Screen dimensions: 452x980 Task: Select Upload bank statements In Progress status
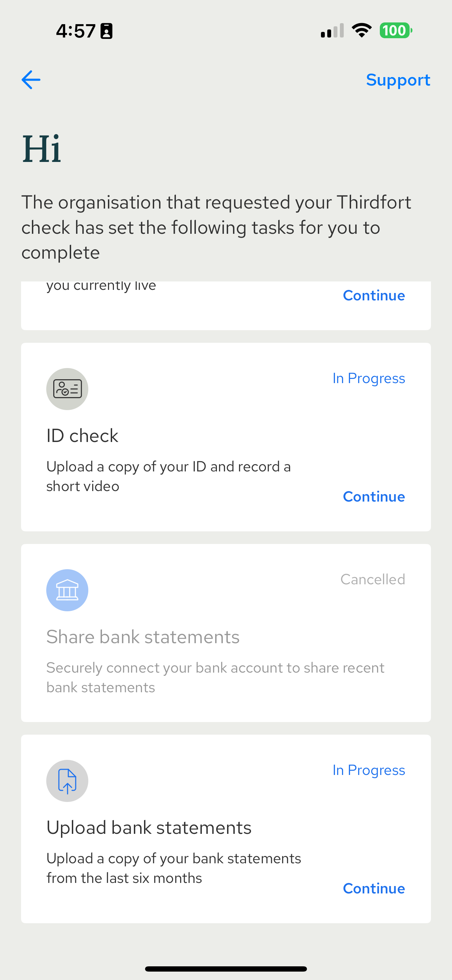click(x=369, y=770)
